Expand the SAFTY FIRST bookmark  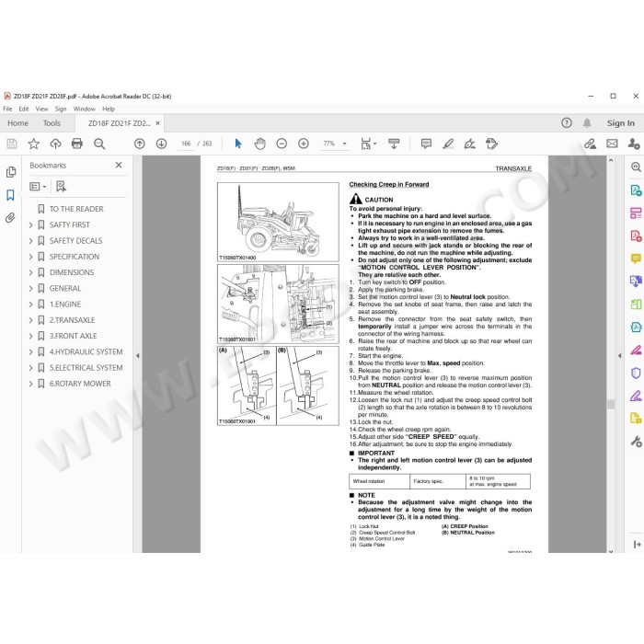pos(30,225)
